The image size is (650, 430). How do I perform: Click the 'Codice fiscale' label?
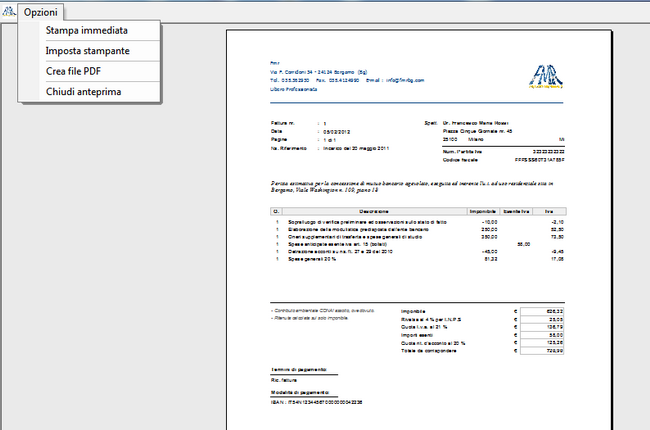[x=460, y=160]
